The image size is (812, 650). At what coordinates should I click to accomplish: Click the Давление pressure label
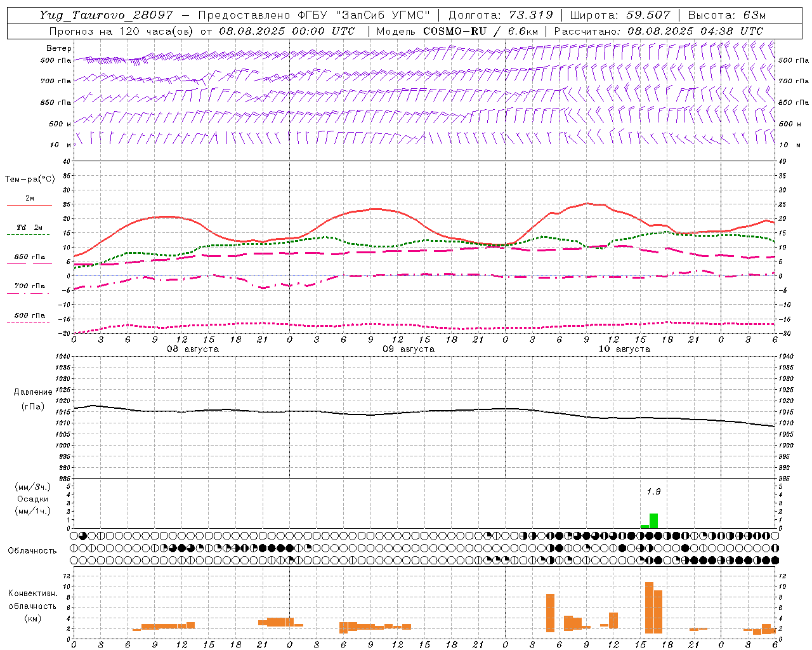pyautogui.click(x=33, y=392)
